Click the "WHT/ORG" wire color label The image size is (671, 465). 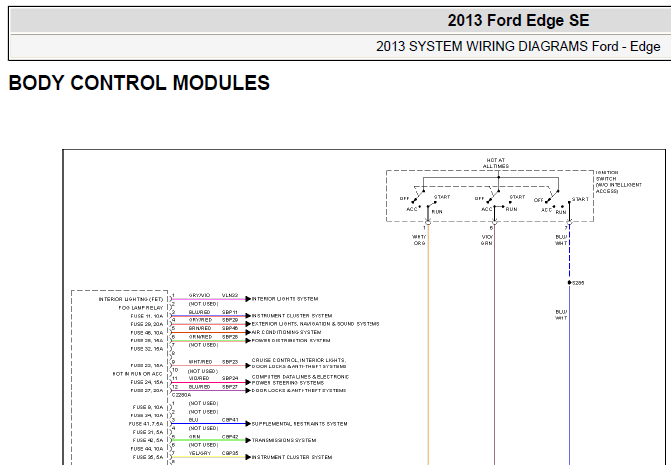tap(419, 240)
